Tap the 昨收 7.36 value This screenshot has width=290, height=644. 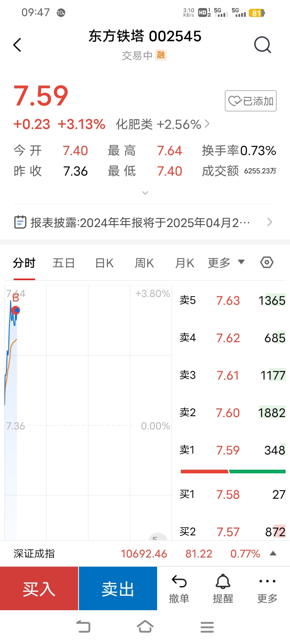click(x=75, y=171)
